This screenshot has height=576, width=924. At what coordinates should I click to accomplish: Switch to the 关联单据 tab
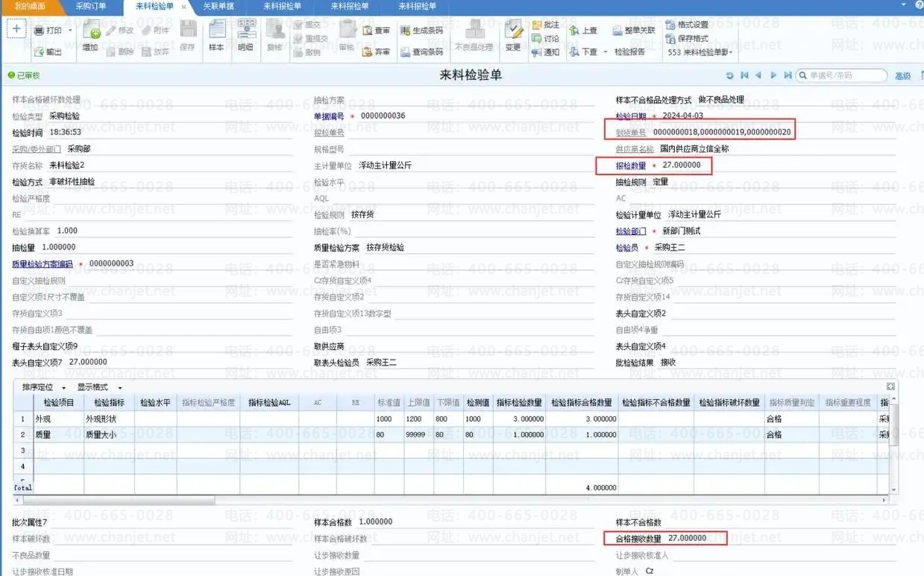[x=218, y=6]
